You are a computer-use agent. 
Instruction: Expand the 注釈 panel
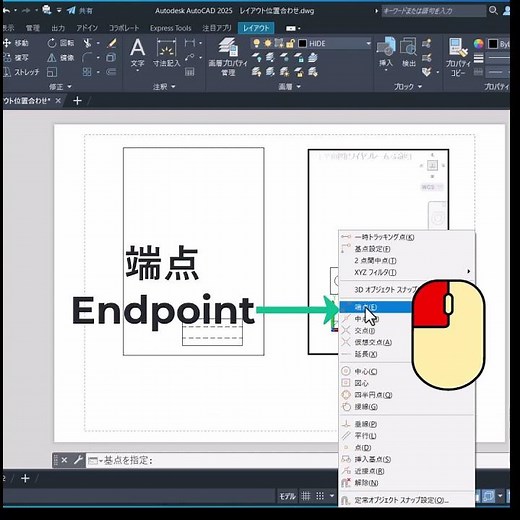[164, 87]
